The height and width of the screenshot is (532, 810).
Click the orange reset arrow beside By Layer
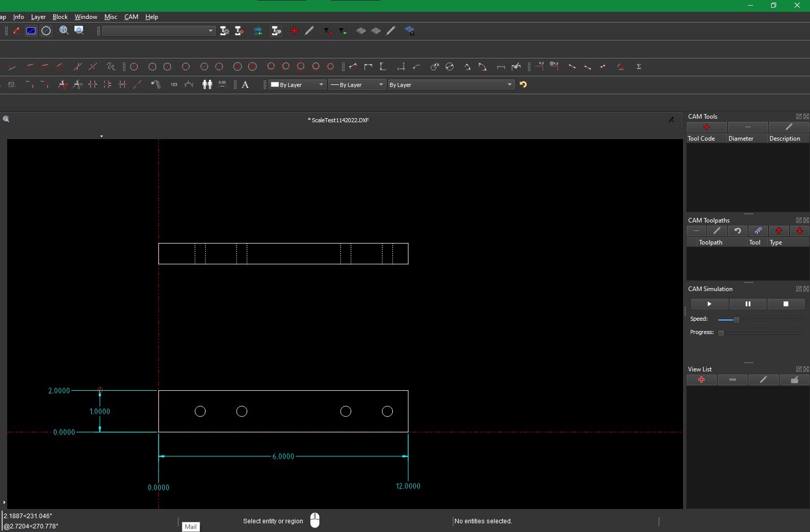click(523, 85)
